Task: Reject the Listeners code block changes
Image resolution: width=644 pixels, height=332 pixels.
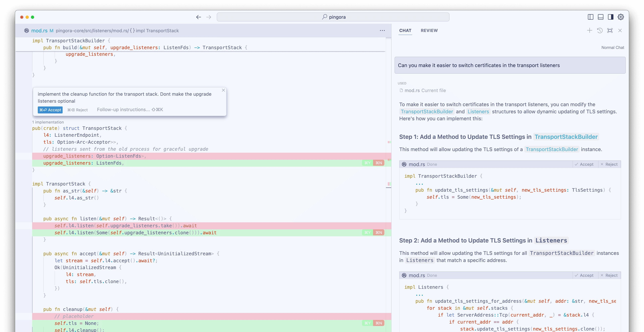Action: [609, 275]
